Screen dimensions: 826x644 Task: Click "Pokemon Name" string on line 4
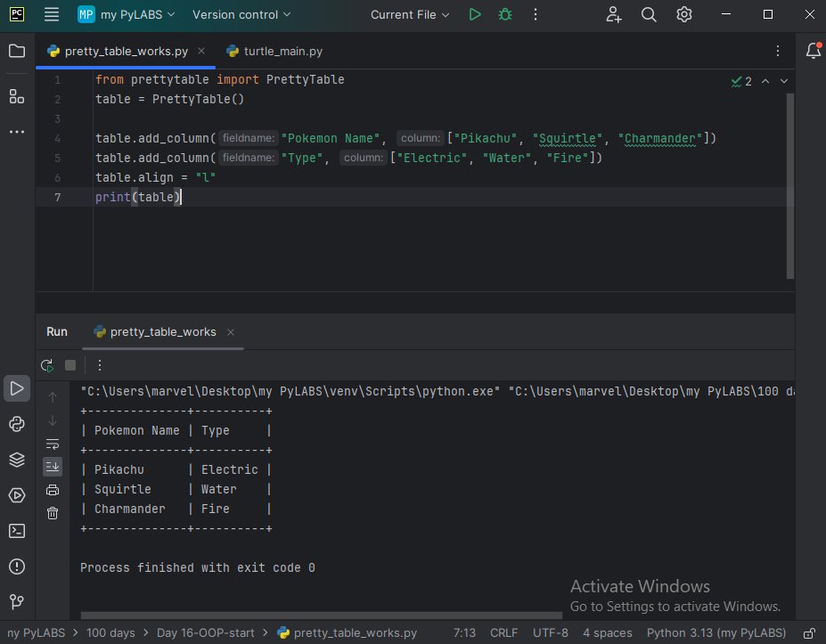pos(331,138)
